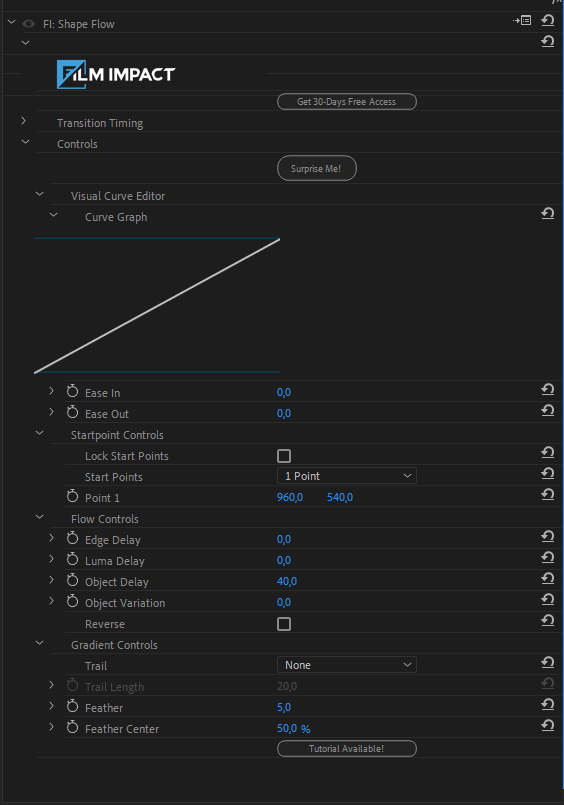Toggle the stopwatch for Feather Center
The width and height of the screenshot is (564, 805).
pos(72,727)
